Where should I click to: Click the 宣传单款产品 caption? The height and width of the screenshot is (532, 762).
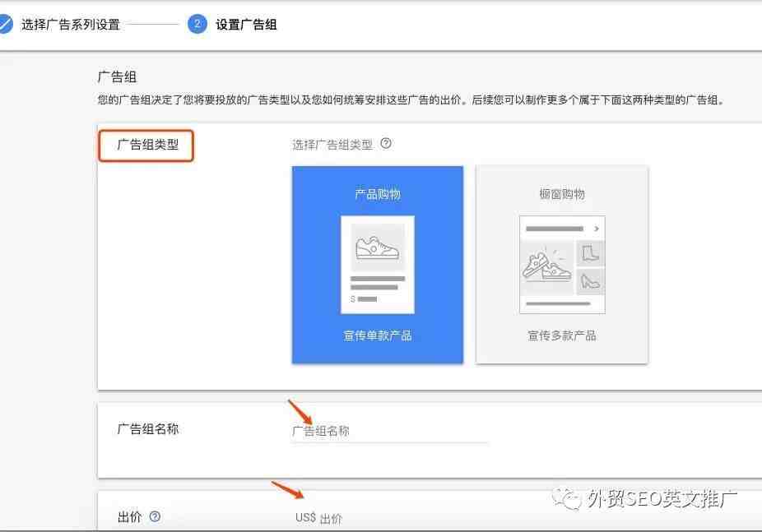[378, 335]
